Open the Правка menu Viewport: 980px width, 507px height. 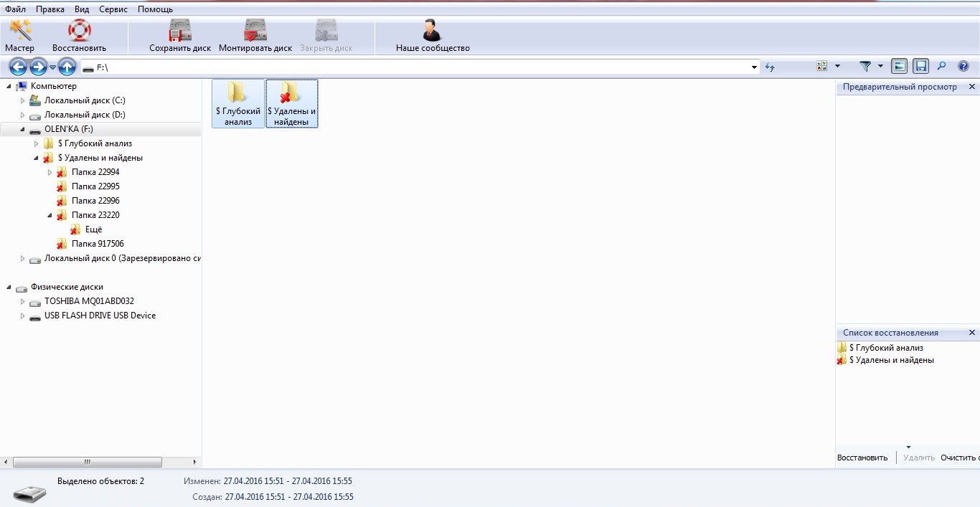(50, 9)
